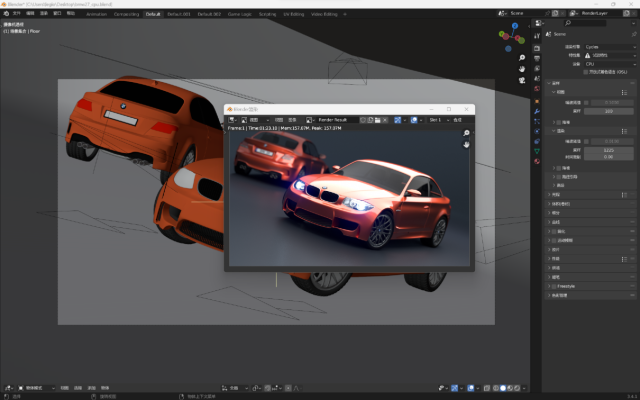Switch to the Compositing workspace tab
Screen dimensions: 640x400
point(126,15)
